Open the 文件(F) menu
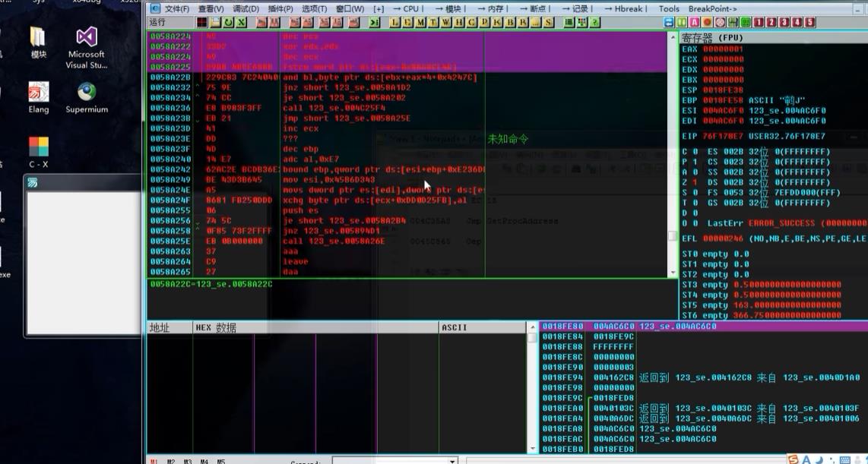 click(176, 9)
